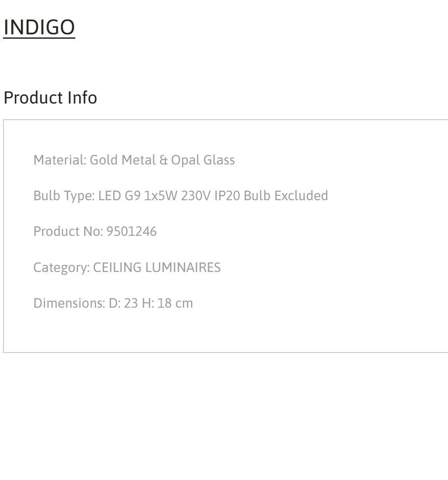Image resolution: width=448 pixels, height=480 pixels.
Task: Click the D: 23 diameter value
Action: (123, 303)
